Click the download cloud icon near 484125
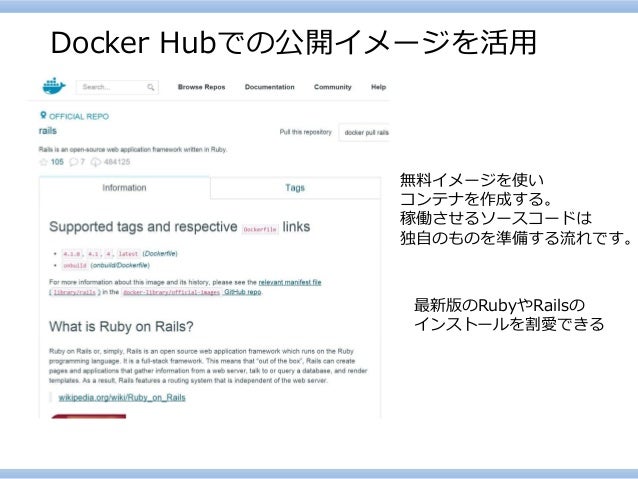Screen dimensions: 638x479 (x=96, y=162)
